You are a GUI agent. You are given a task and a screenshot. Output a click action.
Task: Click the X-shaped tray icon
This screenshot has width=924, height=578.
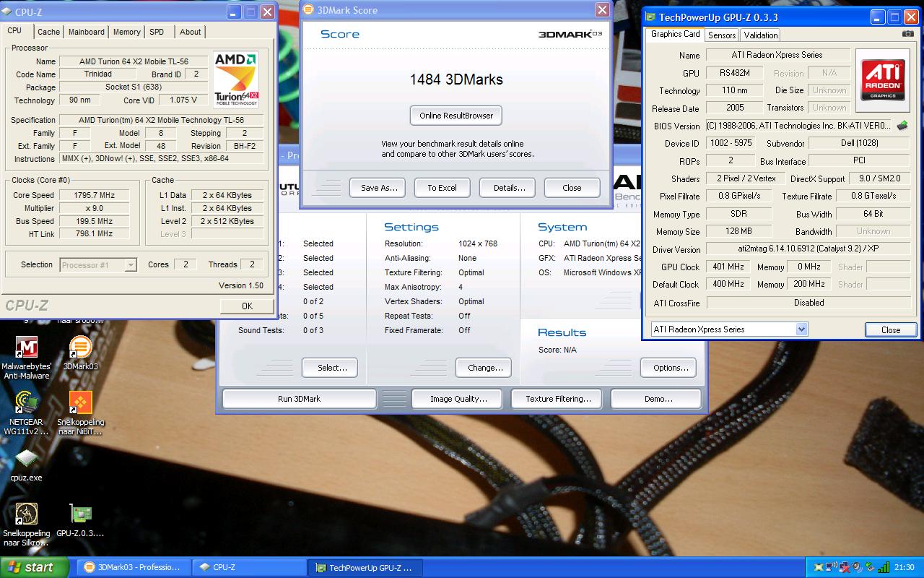pyautogui.click(x=819, y=567)
